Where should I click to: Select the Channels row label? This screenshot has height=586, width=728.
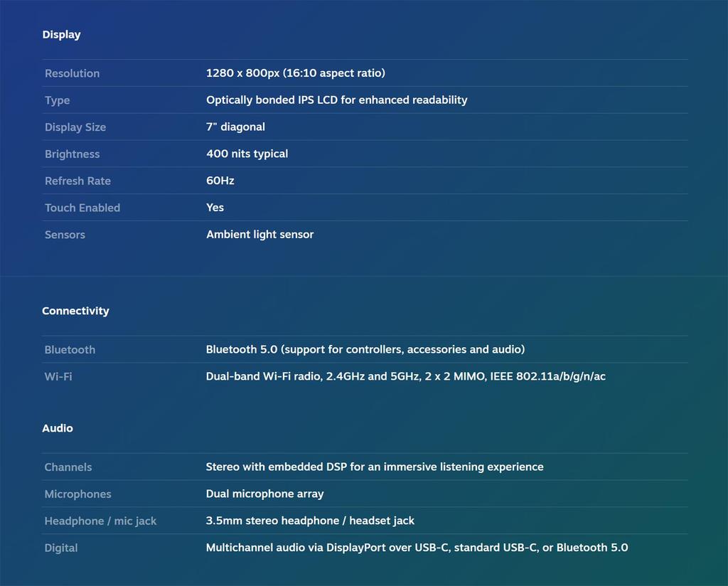pyautogui.click(x=68, y=467)
